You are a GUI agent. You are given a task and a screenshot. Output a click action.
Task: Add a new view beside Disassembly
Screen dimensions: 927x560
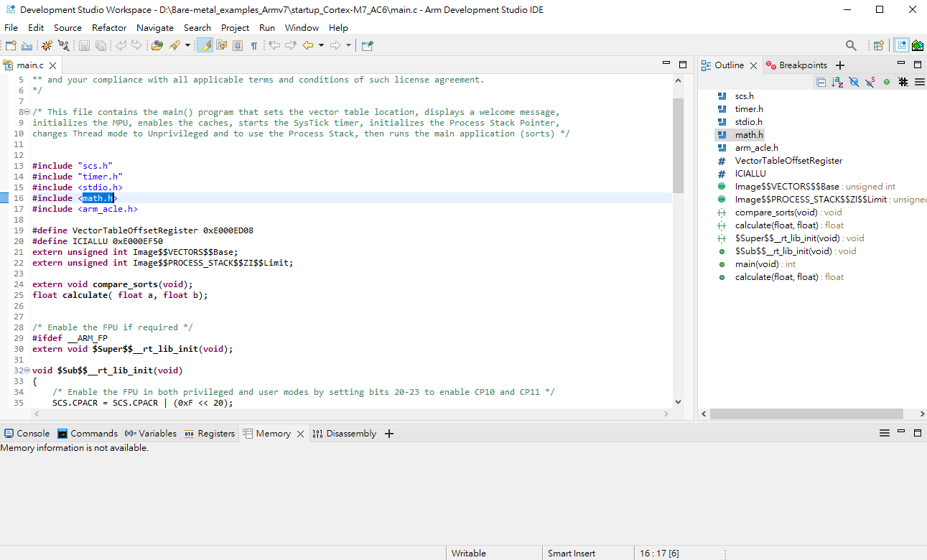389,434
